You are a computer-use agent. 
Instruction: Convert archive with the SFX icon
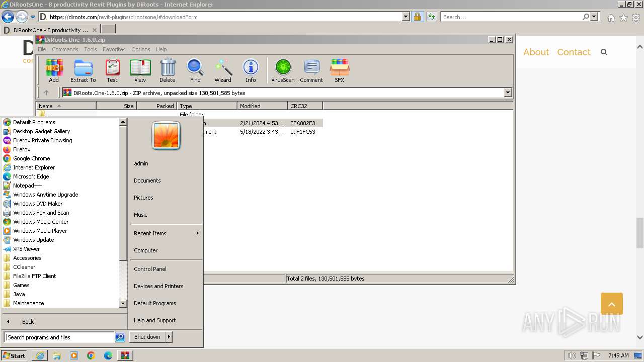(340, 70)
